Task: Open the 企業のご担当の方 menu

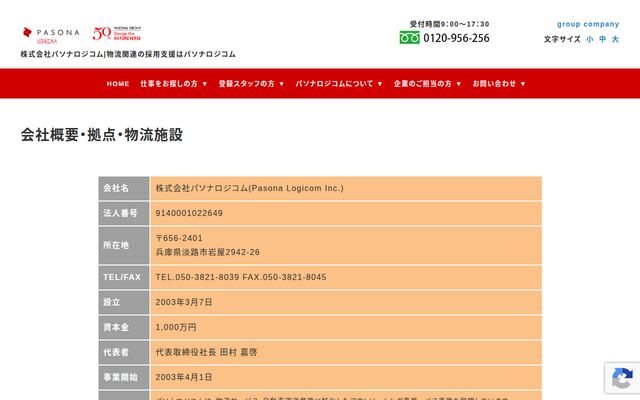Action: [x=423, y=84]
